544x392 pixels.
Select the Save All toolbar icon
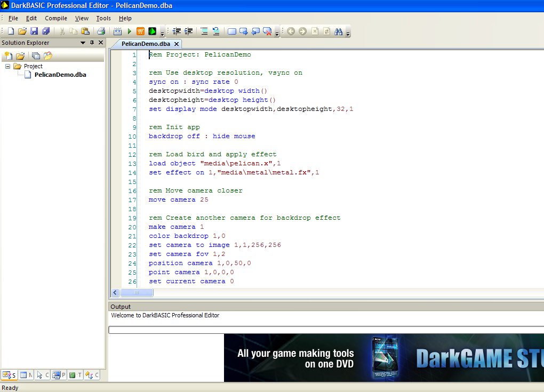pos(46,30)
